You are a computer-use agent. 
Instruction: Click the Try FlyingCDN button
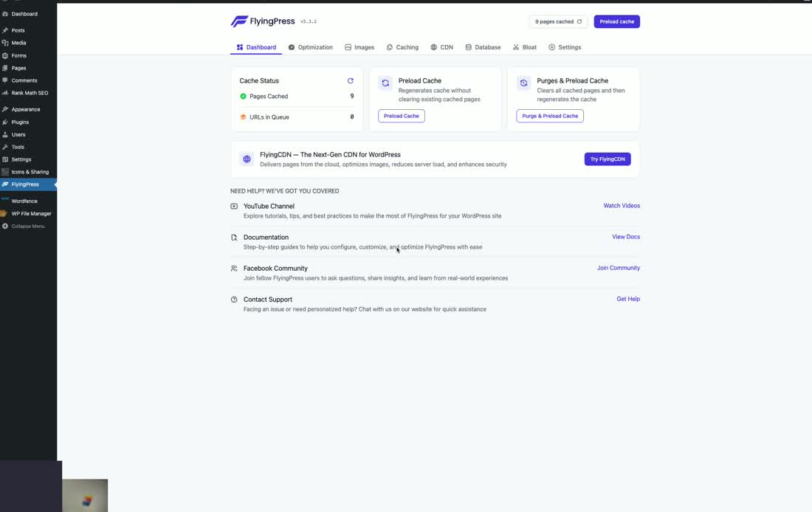click(608, 159)
